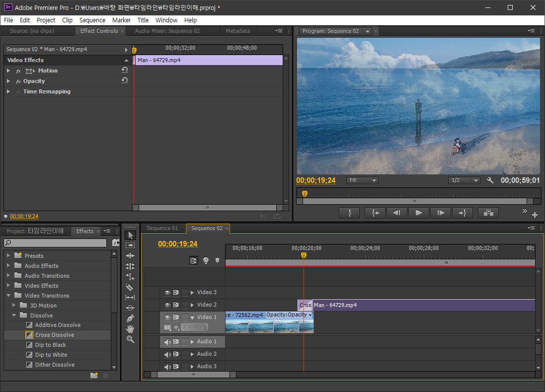The image size is (545, 392).
Task: Select the Dip to Black transition
Action: [x=50, y=345]
